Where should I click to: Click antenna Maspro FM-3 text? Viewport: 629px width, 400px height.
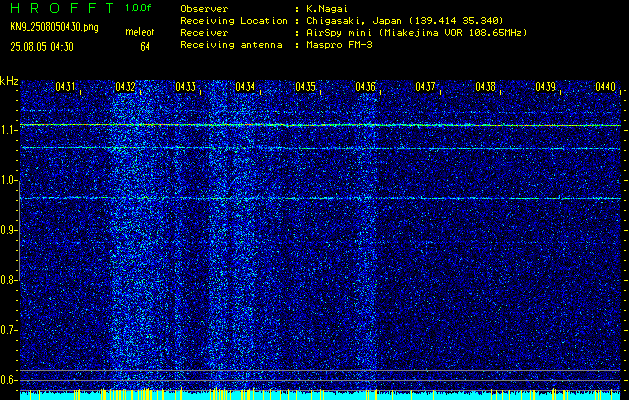pyautogui.click(x=339, y=45)
